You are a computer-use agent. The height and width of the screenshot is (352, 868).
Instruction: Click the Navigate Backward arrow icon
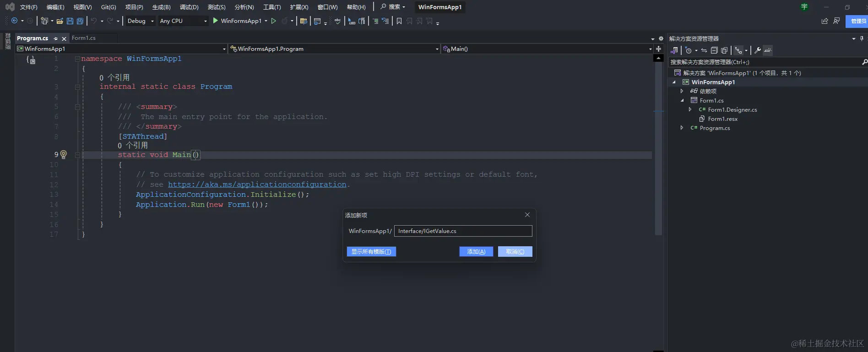[15, 21]
